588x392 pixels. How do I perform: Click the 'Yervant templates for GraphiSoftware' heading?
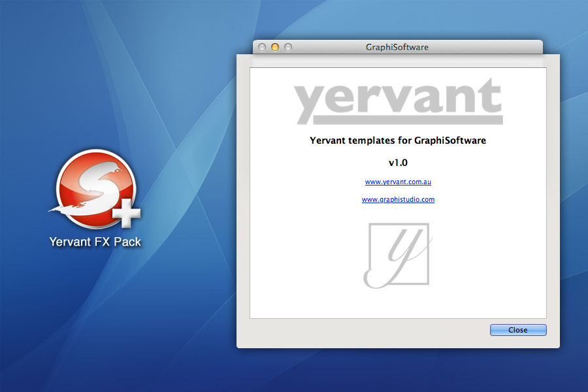pyautogui.click(x=398, y=140)
